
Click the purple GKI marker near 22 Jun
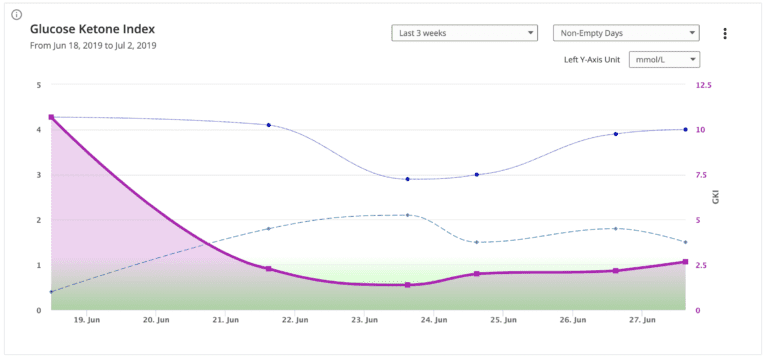tap(268, 269)
